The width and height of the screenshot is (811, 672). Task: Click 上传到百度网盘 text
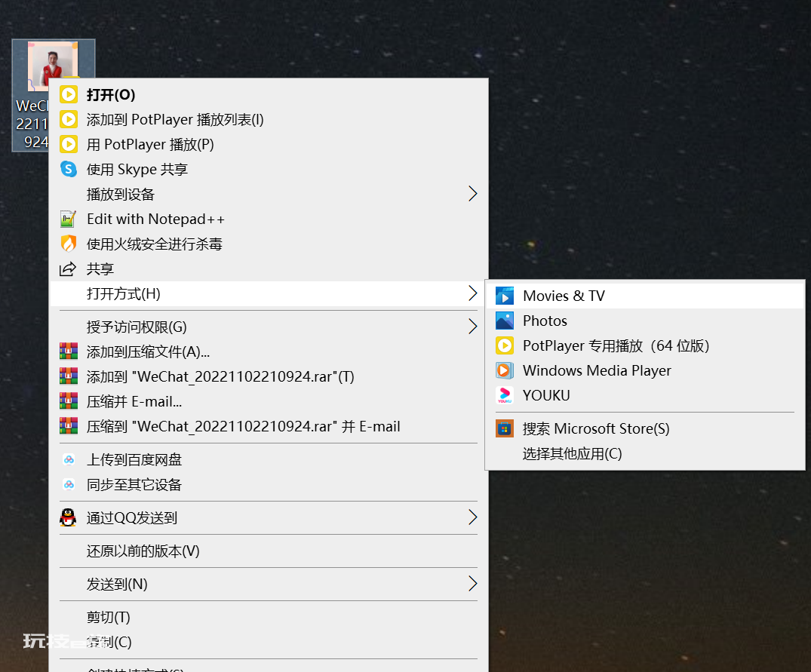134,459
